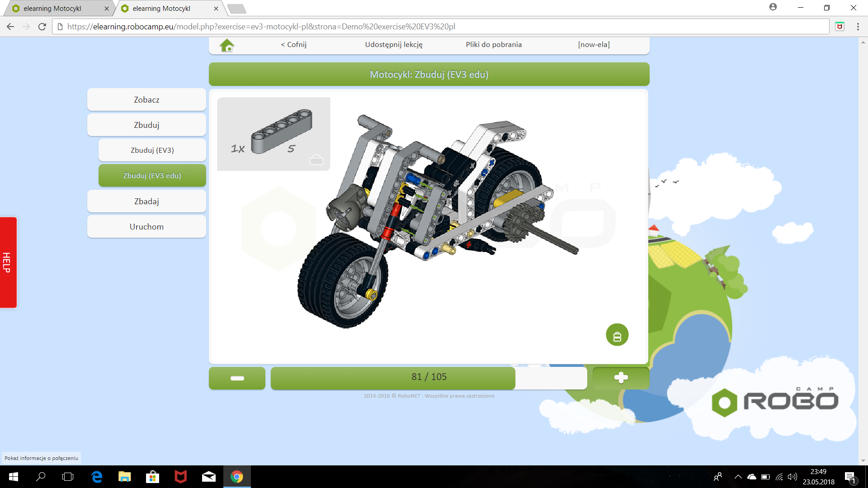Go to next step with plus button
The image size is (868, 488).
(621, 378)
